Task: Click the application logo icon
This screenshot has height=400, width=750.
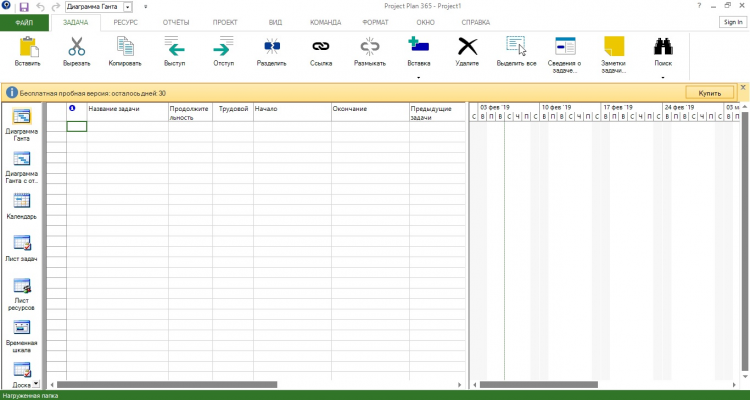Action: pos(7,6)
